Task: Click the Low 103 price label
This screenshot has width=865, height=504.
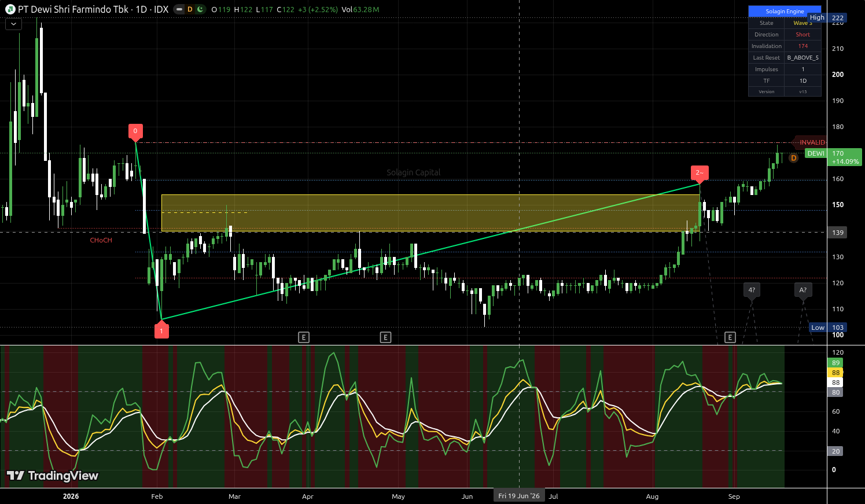Action: click(828, 328)
